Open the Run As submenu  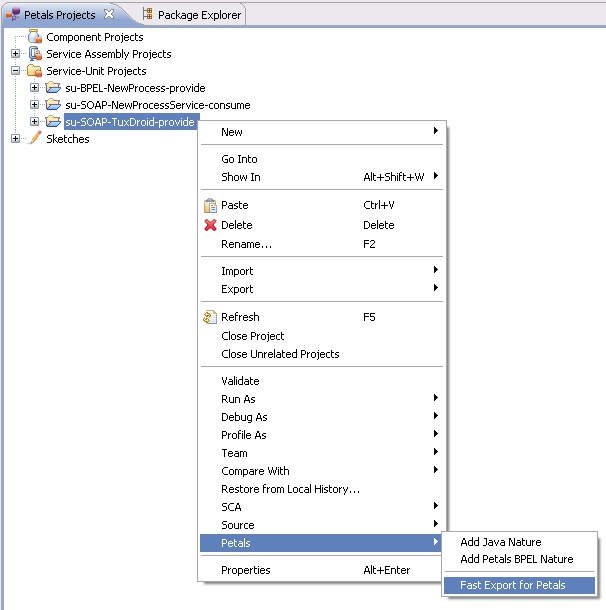tap(238, 399)
